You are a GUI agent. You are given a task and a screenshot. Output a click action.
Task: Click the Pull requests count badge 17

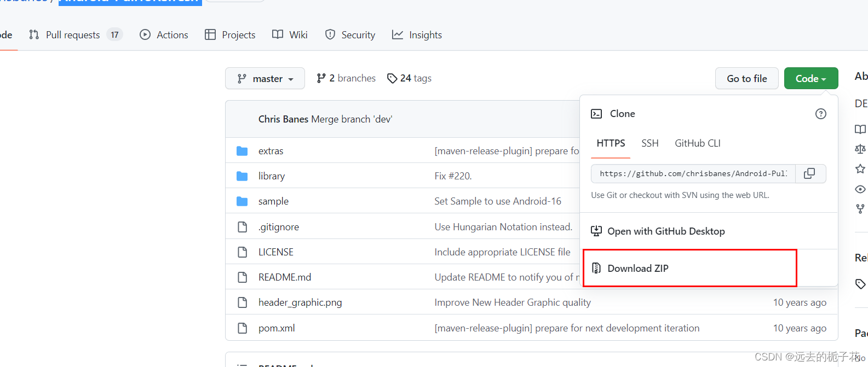pyautogui.click(x=114, y=34)
